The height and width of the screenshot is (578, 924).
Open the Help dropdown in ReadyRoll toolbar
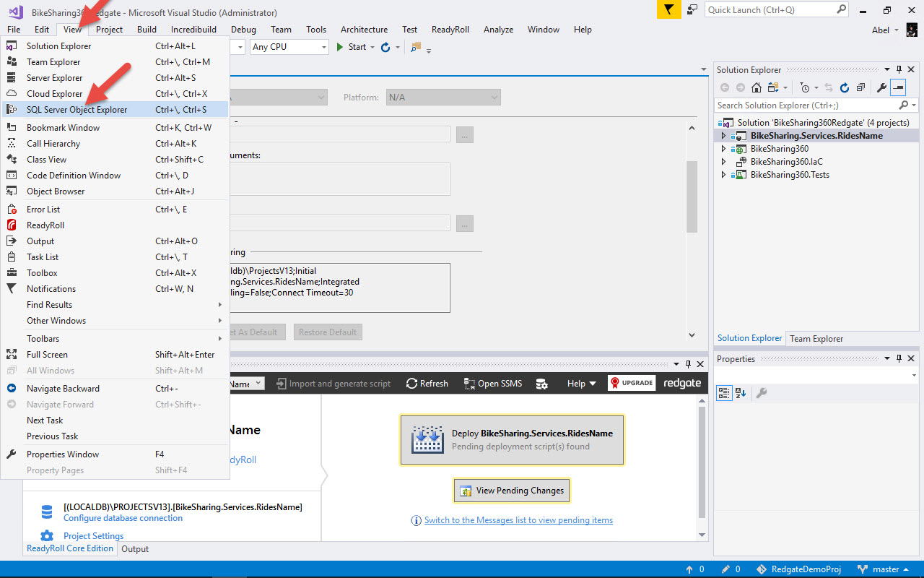pyautogui.click(x=582, y=384)
